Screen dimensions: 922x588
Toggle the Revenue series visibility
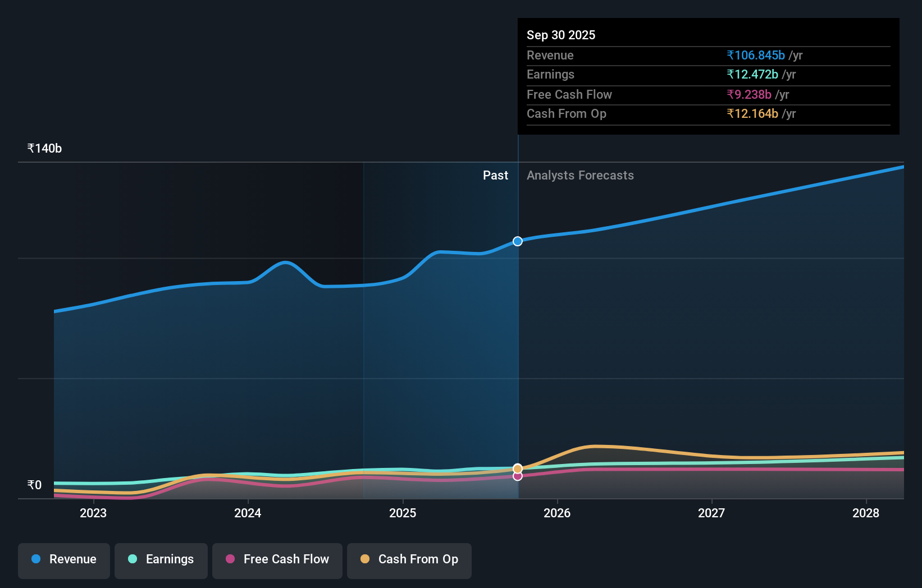(x=63, y=559)
